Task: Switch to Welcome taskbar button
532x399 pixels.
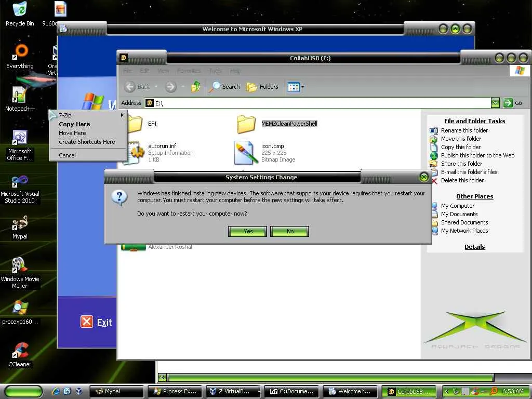Action: pos(350,392)
